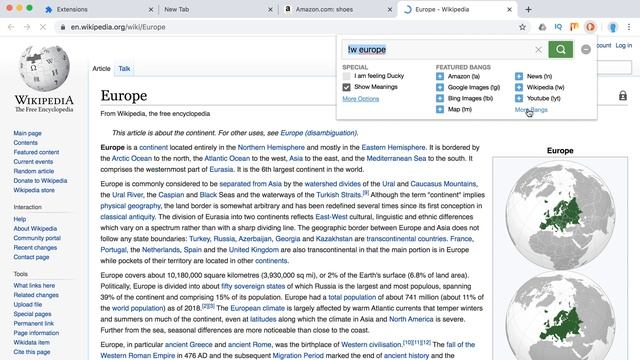Screen dimensions: 640x360
Task: Clear the '!w europe' search text with X
Action: [538, 50]
